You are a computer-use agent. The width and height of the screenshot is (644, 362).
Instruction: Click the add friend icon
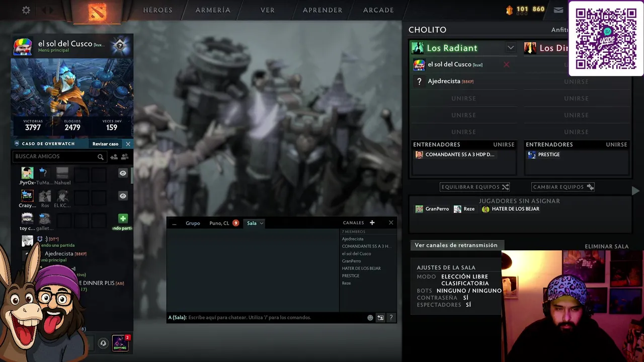[114, 157]
